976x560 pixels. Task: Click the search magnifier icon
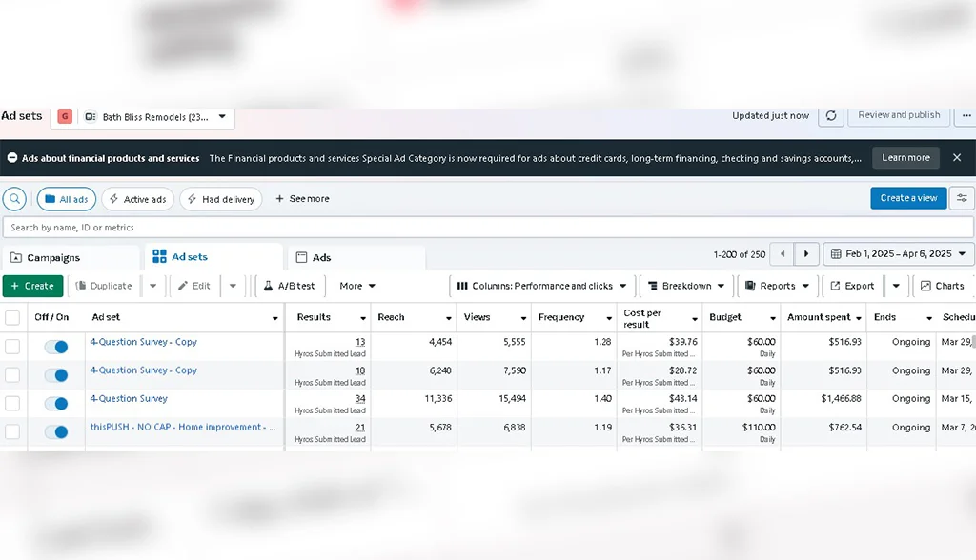14,199
